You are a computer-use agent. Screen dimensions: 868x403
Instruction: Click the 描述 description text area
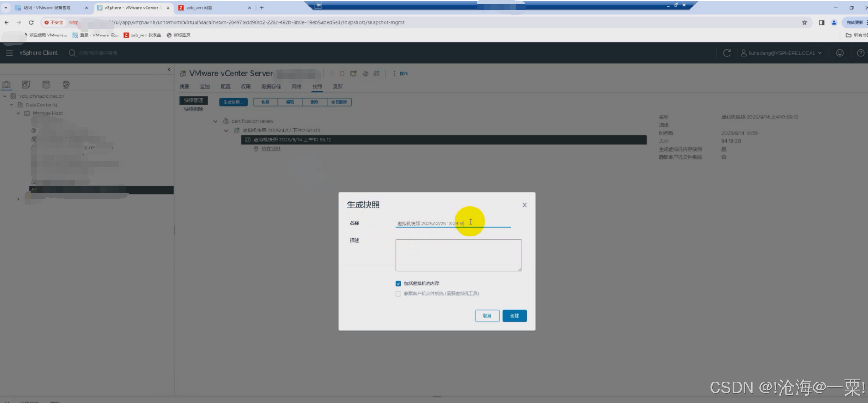click(x=459, y=255)
